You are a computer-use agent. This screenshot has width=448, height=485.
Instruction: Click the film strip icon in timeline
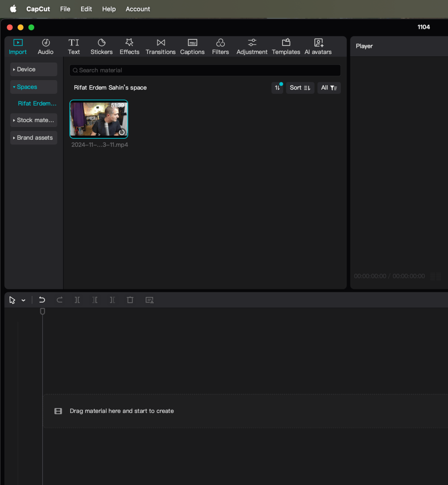[x=58, y=411]
